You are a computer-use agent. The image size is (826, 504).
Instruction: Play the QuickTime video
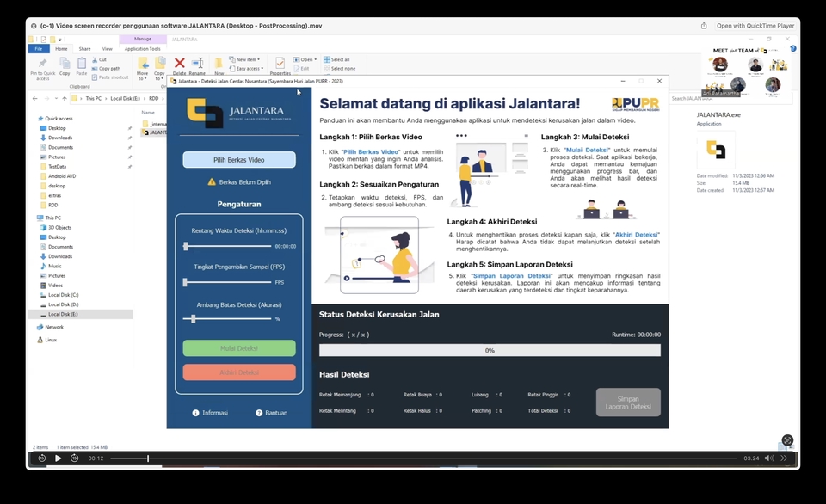pyautogui.click(x=59, y=458)
